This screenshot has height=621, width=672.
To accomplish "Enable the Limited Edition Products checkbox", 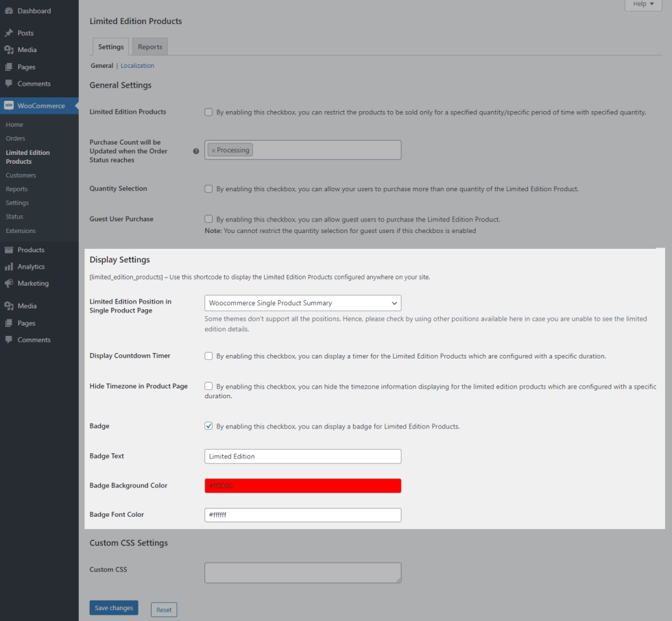I will click(x=208, y=112).
